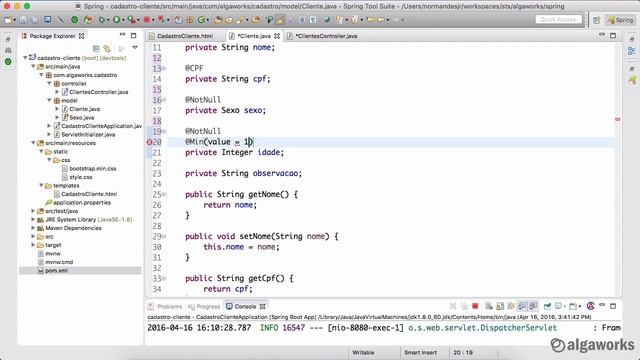Toggle Show Console When Standard Out Changes

tap(522, 306)
